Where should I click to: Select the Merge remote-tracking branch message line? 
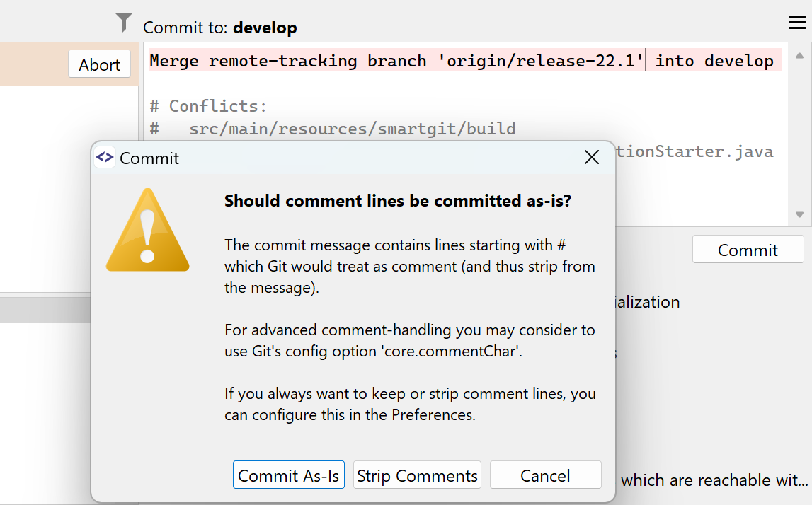coord(460,60)
